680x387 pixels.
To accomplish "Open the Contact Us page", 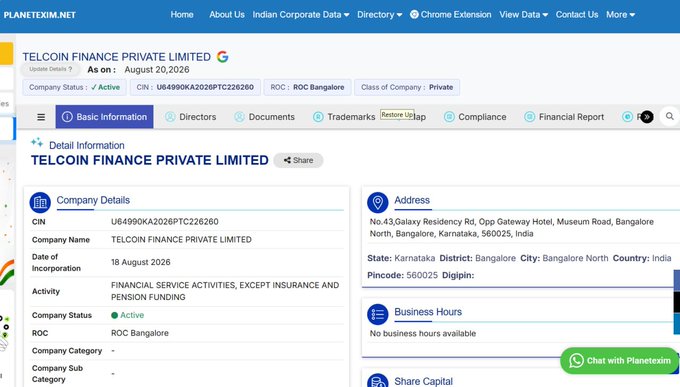I will (x=577, y=15).
